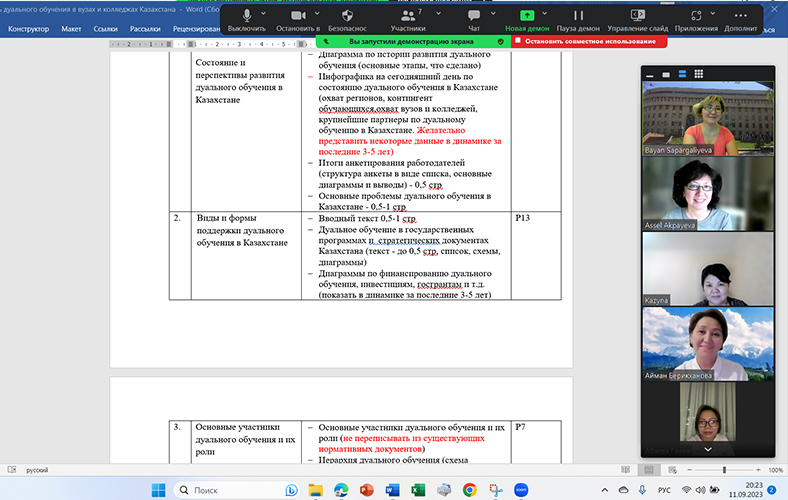
Task: Click the green Новая демонстрация share button
Action: click(x=527, y=19)
